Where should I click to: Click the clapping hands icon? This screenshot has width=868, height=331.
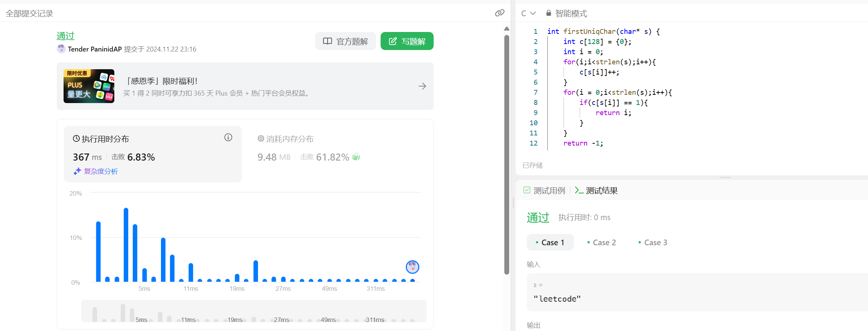[356, 157]
